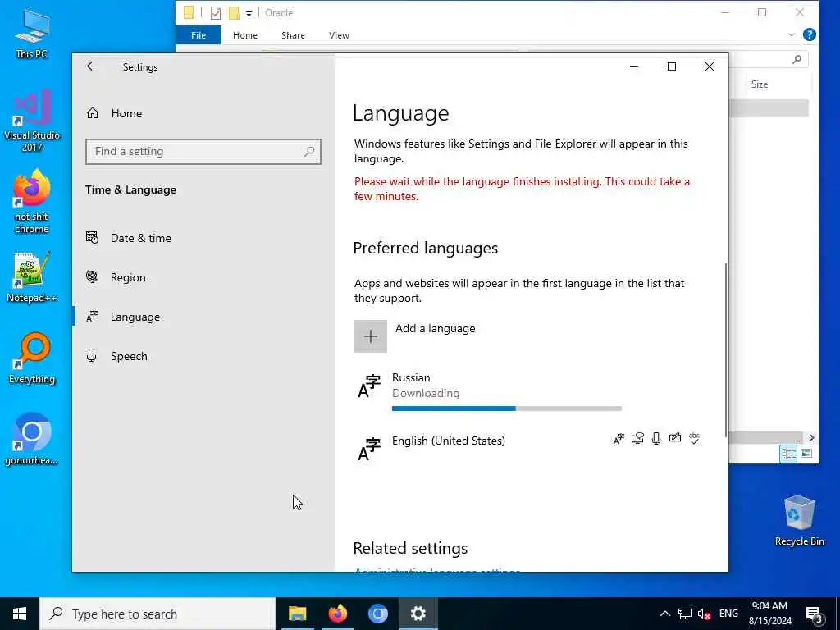
Task: Click Settings gear on the taskbar
Action: click(418, 614)
